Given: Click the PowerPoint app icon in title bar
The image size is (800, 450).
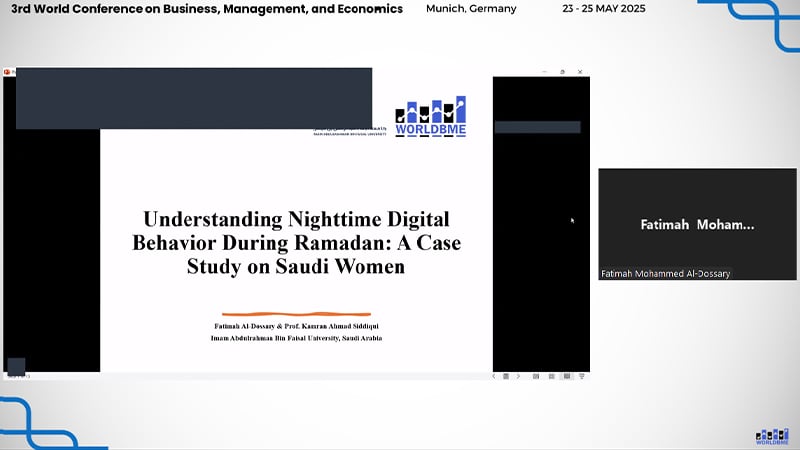Looking at the screenshot, I should 8,72.
